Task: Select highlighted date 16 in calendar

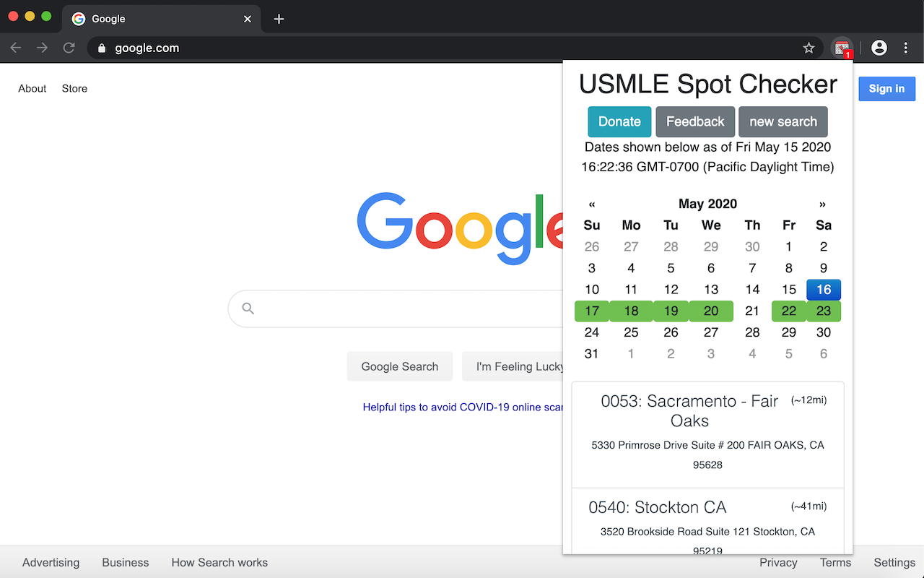Action: point(824,290)
